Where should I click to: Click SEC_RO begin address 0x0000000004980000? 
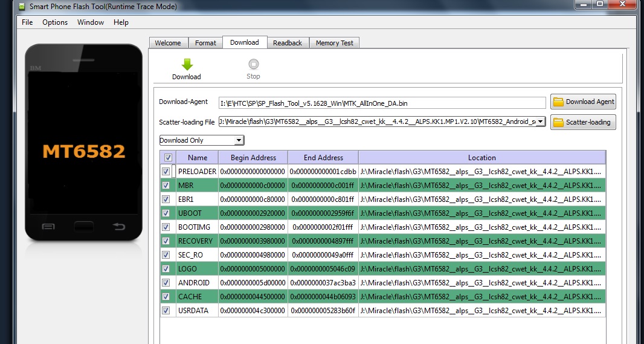[253, 255]
